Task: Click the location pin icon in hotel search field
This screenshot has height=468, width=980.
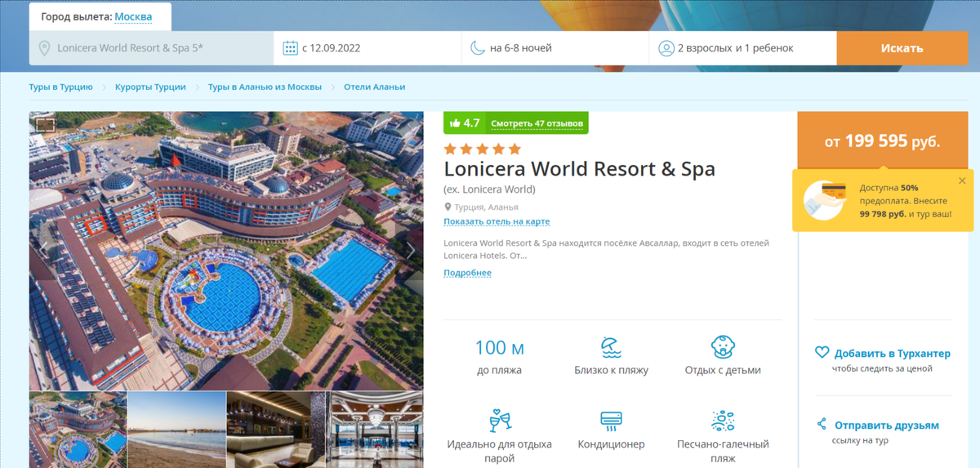Action: 44,48
